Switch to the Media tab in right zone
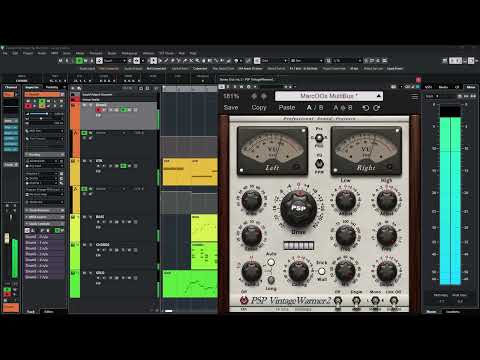This screenshot has height=360, width=480. point(443,87)
